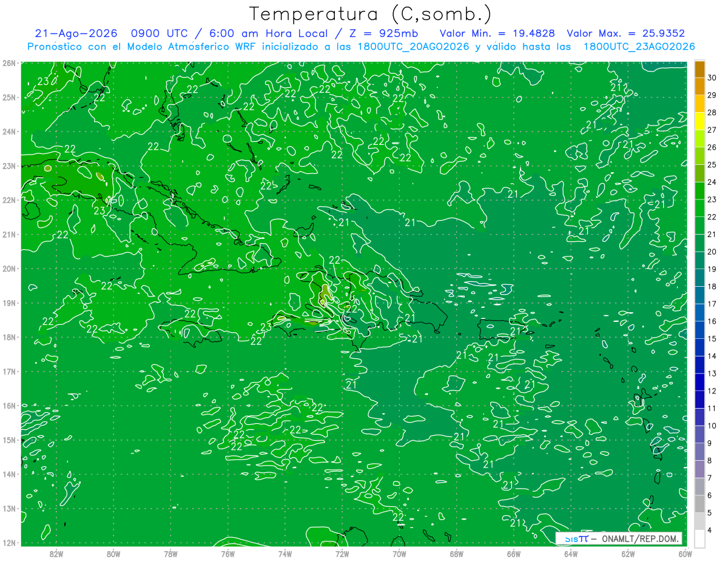Click the color scale label "30"

(712, 78)
